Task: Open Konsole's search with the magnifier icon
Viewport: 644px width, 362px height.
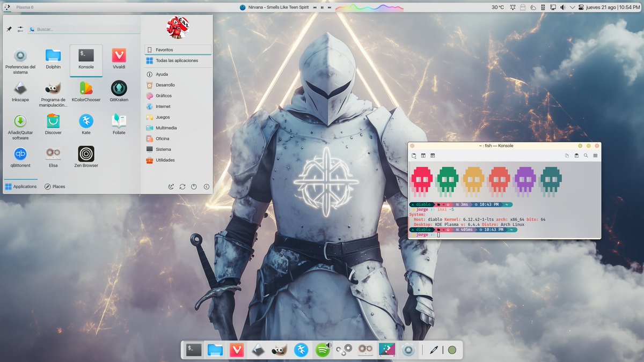Action: tap(586, 156)
